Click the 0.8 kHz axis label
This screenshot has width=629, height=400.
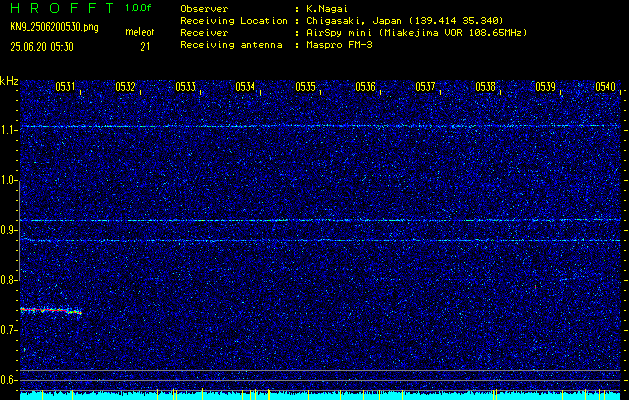pos(8,280)
